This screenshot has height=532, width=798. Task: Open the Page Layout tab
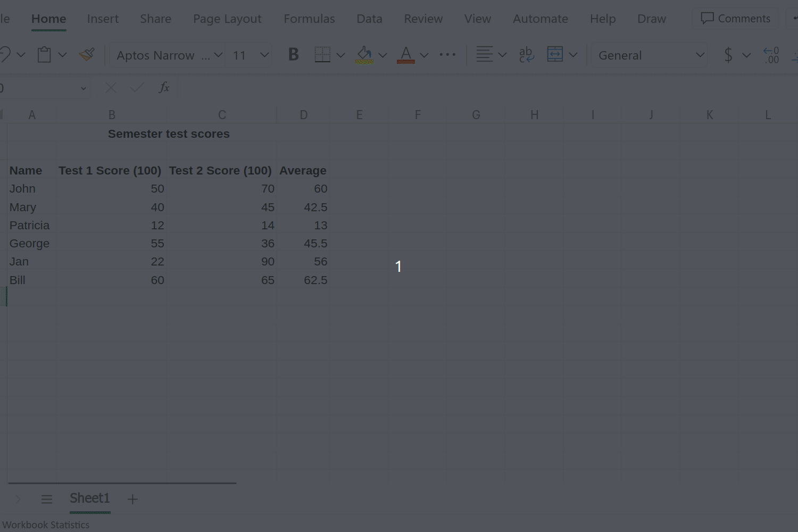(x=227, y=19)
